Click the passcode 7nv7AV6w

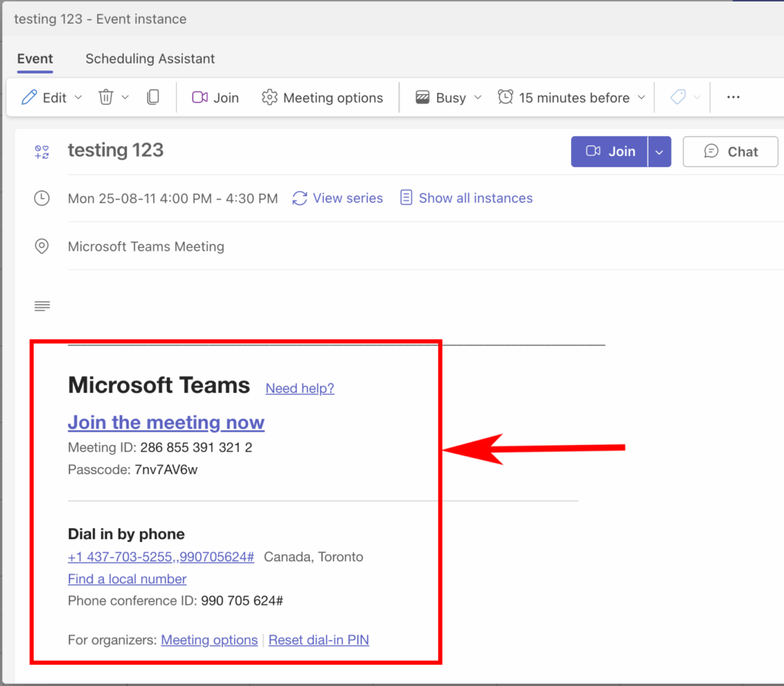tap(166, 469)
